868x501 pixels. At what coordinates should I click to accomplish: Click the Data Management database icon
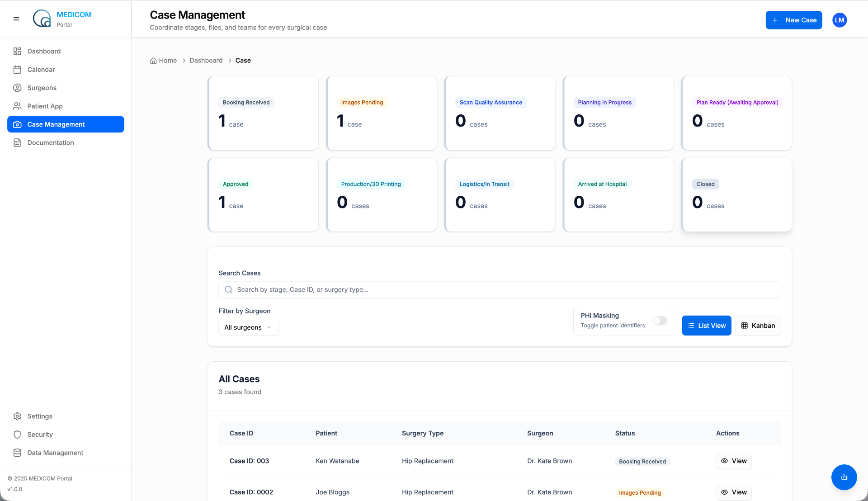[17, 453]
